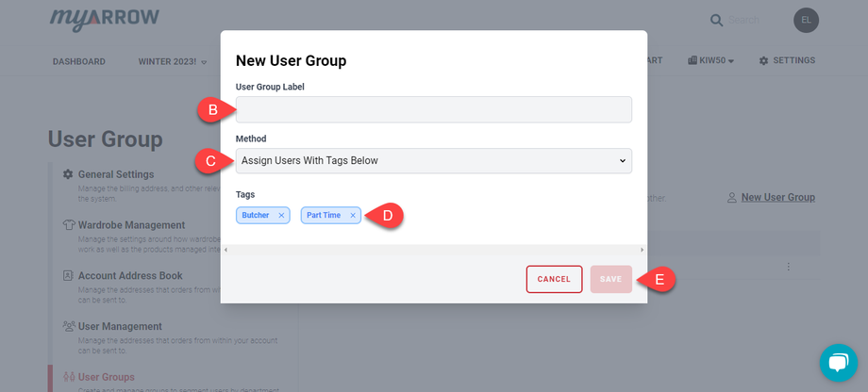
Task: Open Wardrobe Management settings
Action: tap(131, 225)
